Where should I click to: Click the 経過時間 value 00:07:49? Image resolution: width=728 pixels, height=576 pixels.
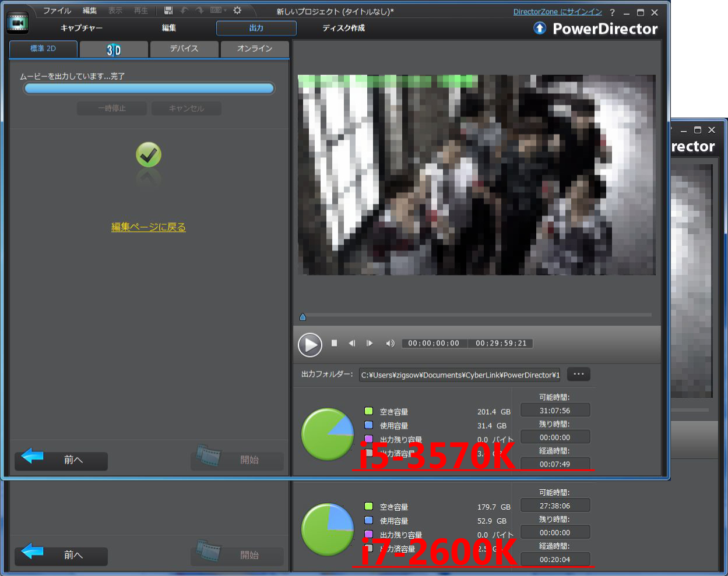(x=555, y=464)
